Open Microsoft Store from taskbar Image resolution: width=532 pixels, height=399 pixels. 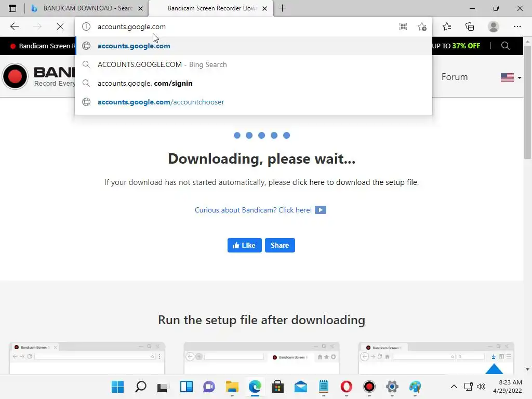coord(277,387)
